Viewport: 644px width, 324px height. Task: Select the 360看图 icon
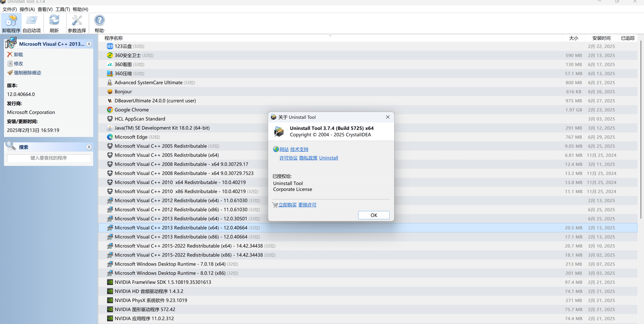click(x=110, y=64)
